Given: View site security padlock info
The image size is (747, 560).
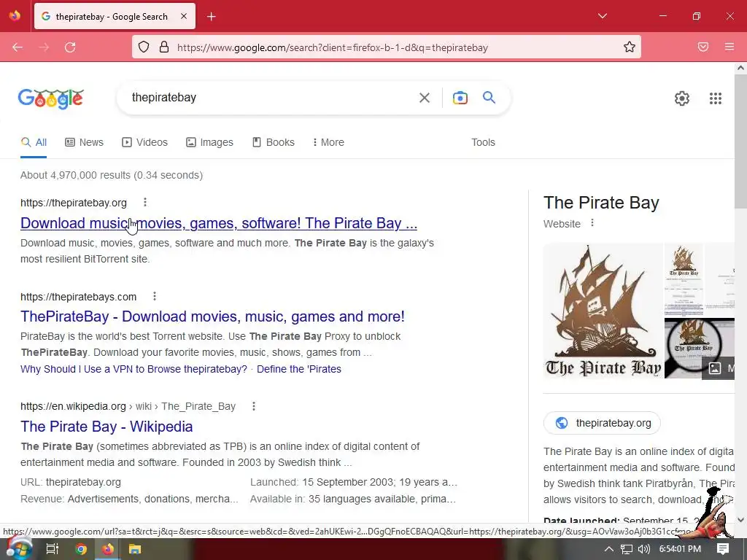Looking at the screenshot, I should tap(164, 47).
